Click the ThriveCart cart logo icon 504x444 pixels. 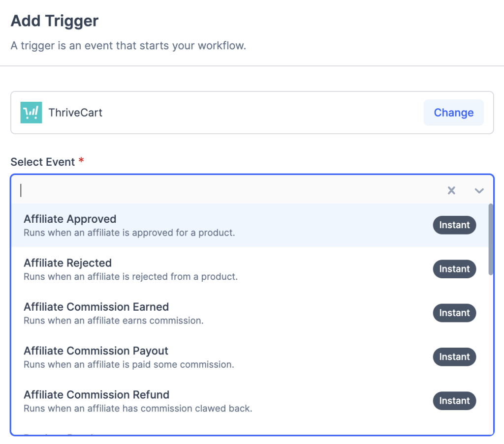coord(31,113)
